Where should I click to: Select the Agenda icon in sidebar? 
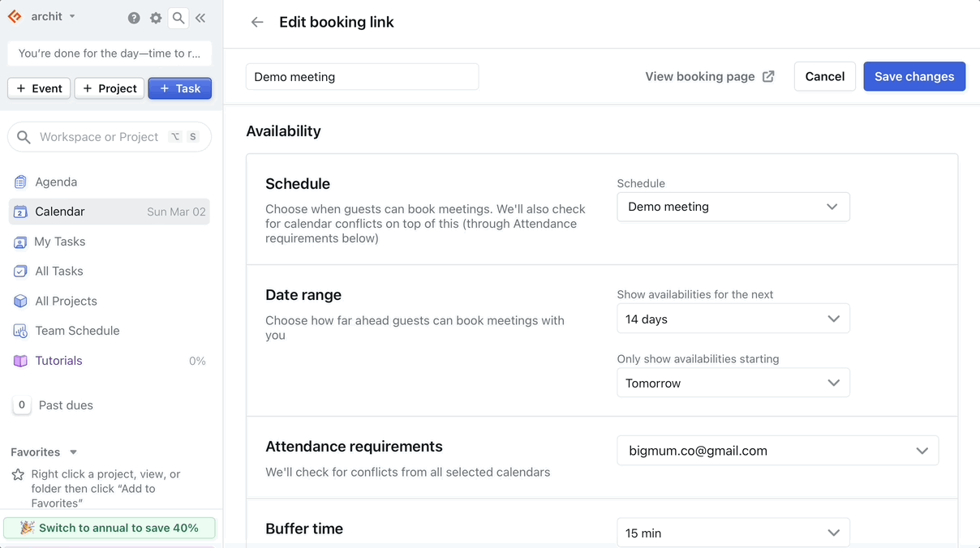20,182
